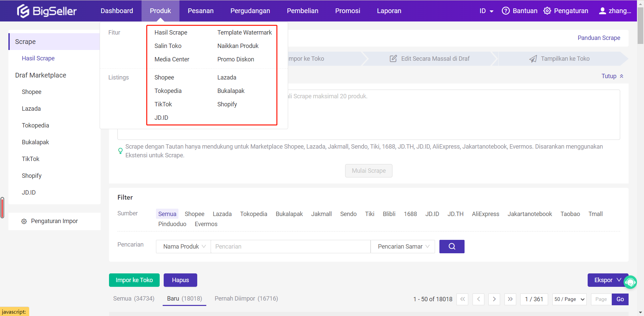Select Hasil Scrape in Produk dropdown menu

(171, 33)
